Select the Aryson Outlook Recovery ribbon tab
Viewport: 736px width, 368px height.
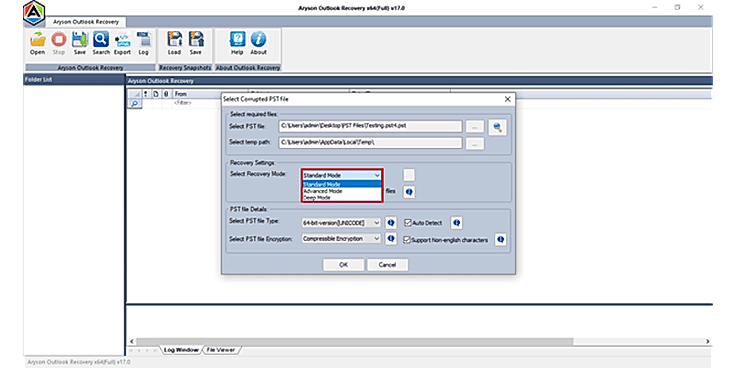(x=86, y=22)
